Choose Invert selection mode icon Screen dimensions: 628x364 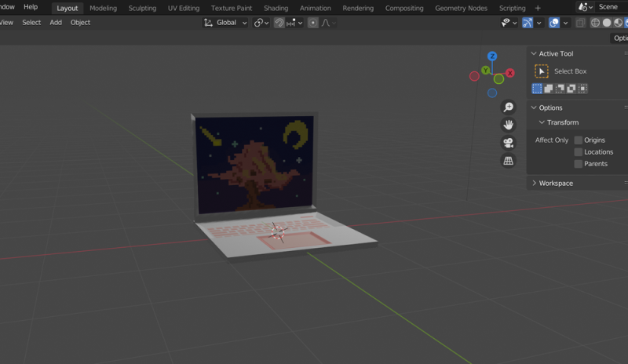(x=571, y=89)
